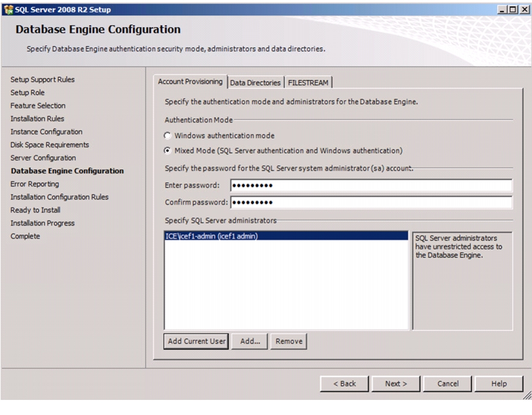This screenshot has width=532, height=415.
Task: Click Installation Progress step in sidebar
Action: pos(42,223)
